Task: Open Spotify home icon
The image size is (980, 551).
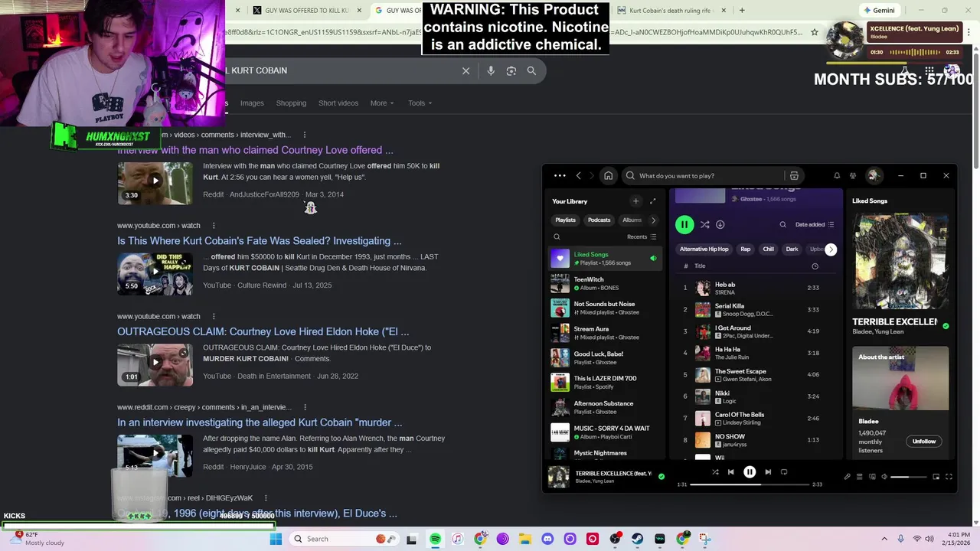Action: 608,175
